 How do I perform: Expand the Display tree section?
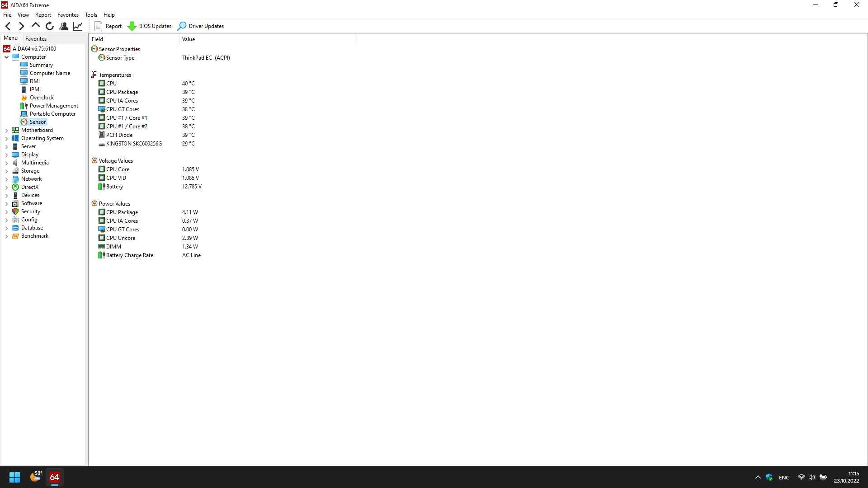pyautogui.click(x=7, y=155)
